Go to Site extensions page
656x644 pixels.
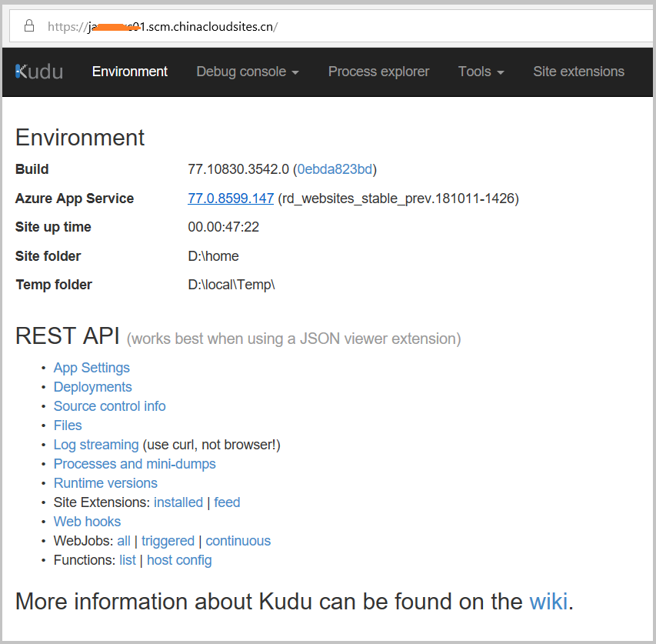pos(578,72)
